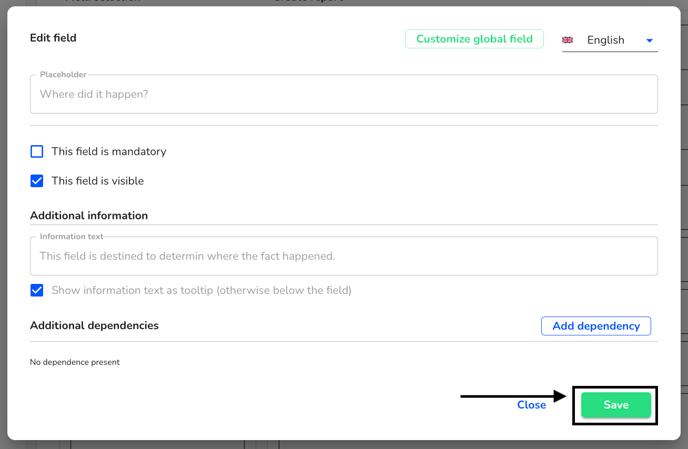The width and height of the screenshot is (688, 449).
Task: Click the 'No dependence present' message
Action: (75, 362)
